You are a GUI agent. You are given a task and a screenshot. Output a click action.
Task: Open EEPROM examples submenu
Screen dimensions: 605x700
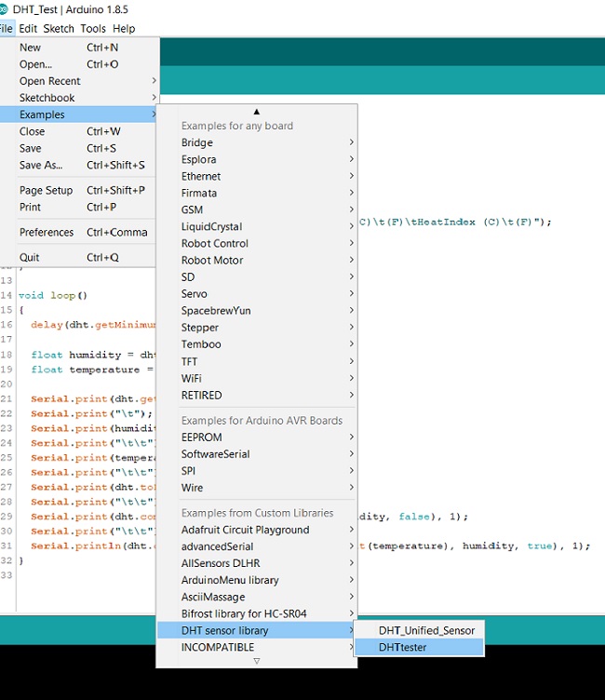[x=257, y=437]
